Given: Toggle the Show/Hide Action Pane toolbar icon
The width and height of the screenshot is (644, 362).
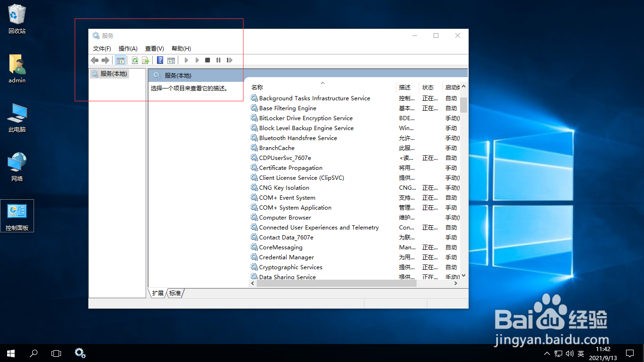Looking at the screenshot, I should [x=171, y=60].
